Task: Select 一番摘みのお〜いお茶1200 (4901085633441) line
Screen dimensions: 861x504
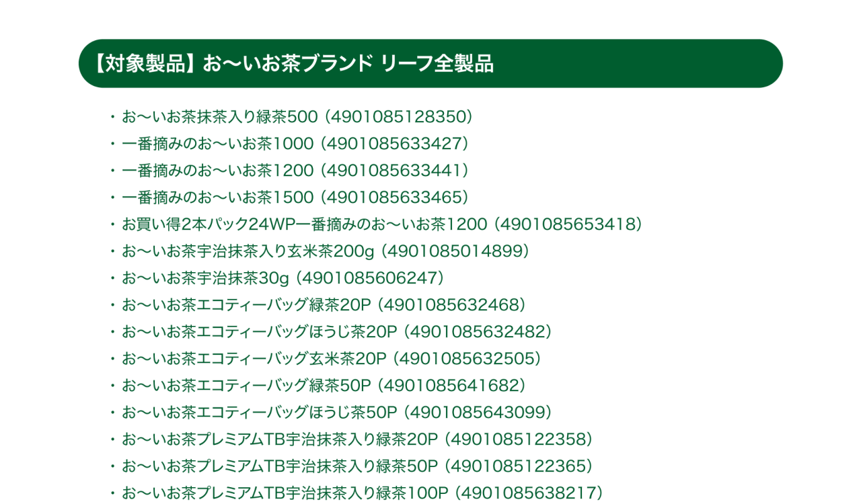Action: (x=289, y=171)
